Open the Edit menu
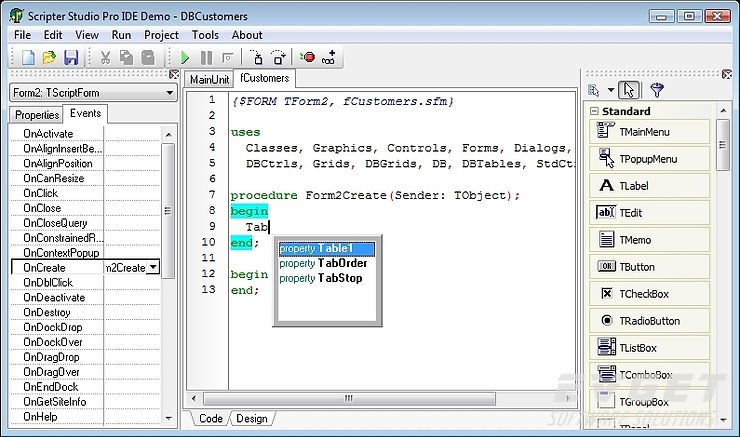The image size is (740, 437). click(53, 35)
